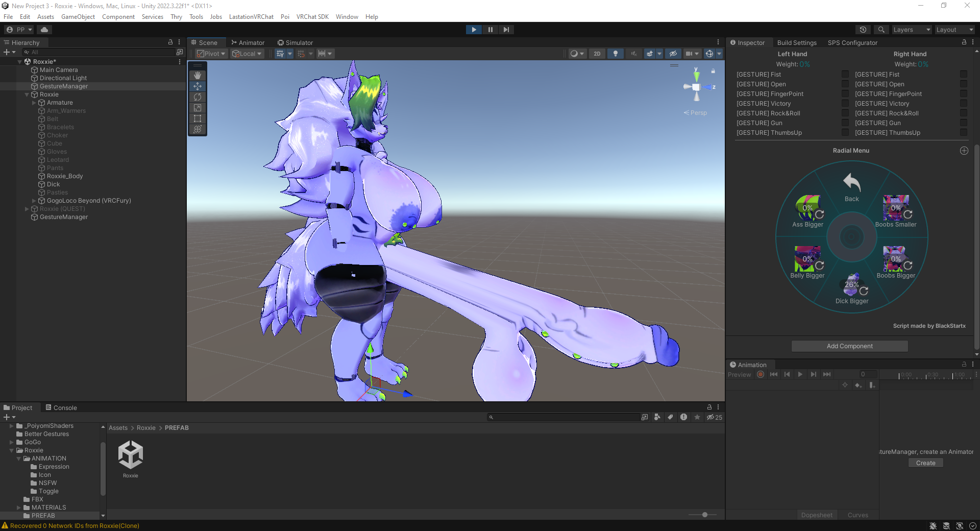Toggle scene visibility of hidden objects
980x531 pixels.
coord(673,54)
